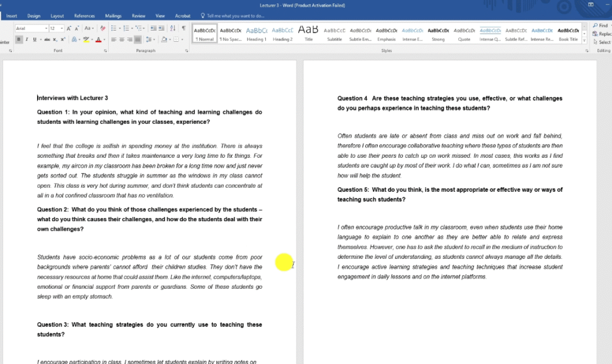Apply the Heading 1 style
The image size is (612, 364).
(256, 33)
